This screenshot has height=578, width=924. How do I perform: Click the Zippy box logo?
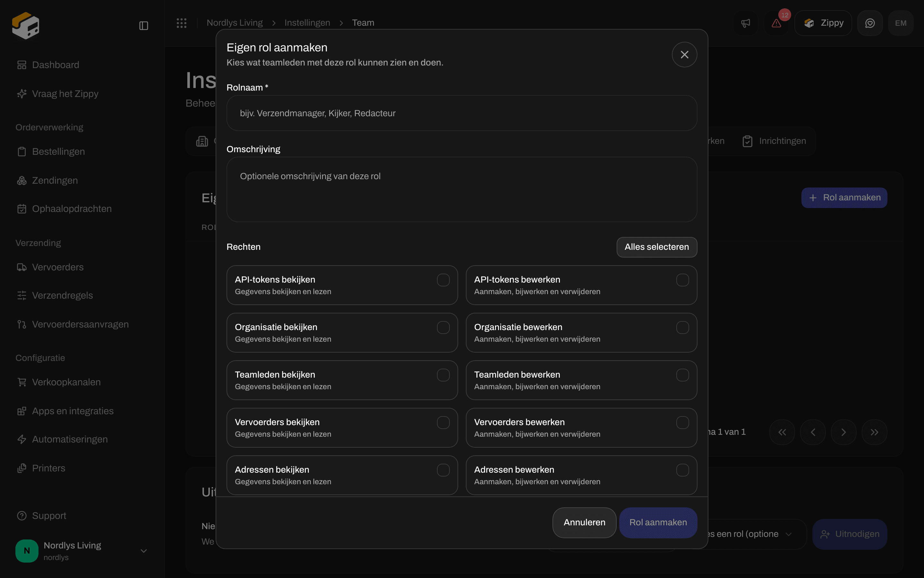(26, 26)
